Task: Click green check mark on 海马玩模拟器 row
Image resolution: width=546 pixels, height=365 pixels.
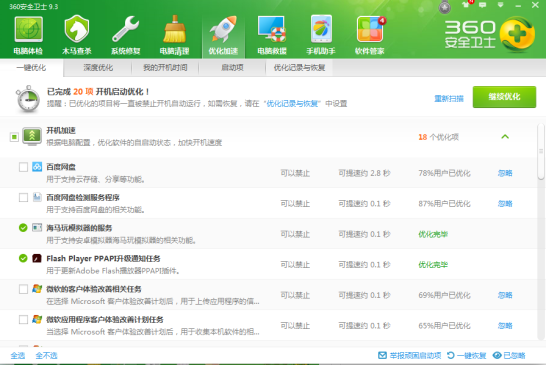Action: 23,228
